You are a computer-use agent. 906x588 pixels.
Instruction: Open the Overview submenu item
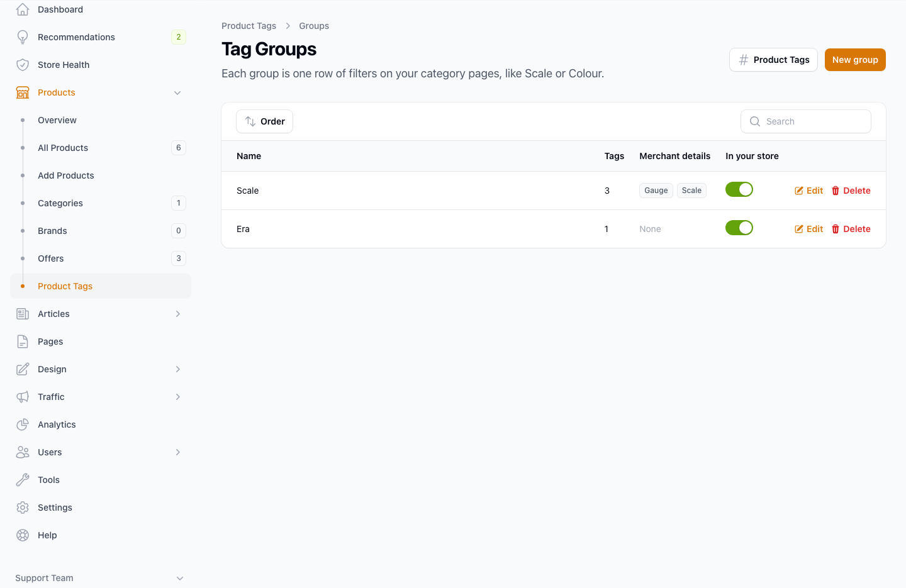coord(101,120)
